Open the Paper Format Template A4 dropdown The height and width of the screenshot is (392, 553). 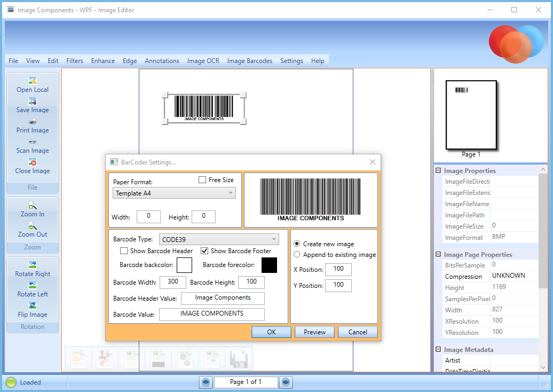174,193
